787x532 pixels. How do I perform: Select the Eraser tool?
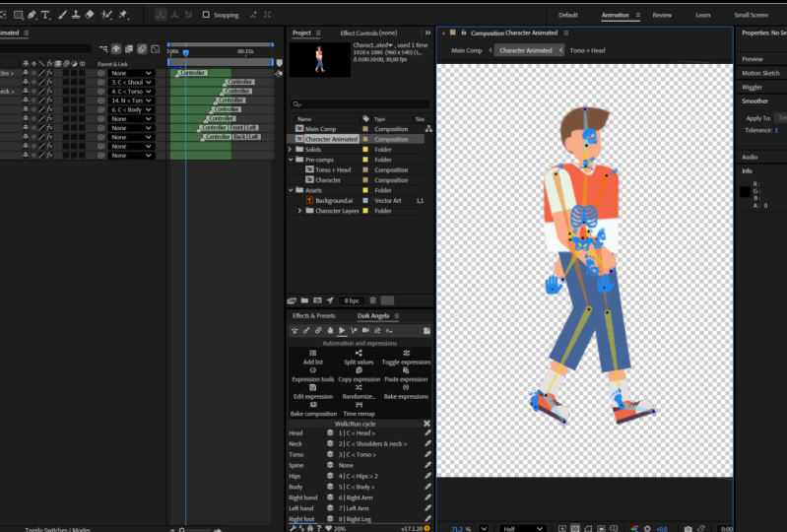click(x=90, y=15)
